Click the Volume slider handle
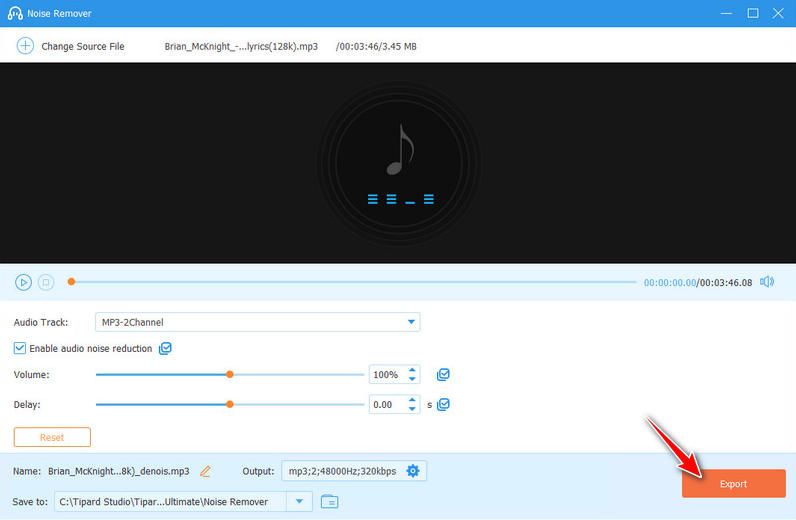This screenshot has width=796, height=520. coord(230,375)
